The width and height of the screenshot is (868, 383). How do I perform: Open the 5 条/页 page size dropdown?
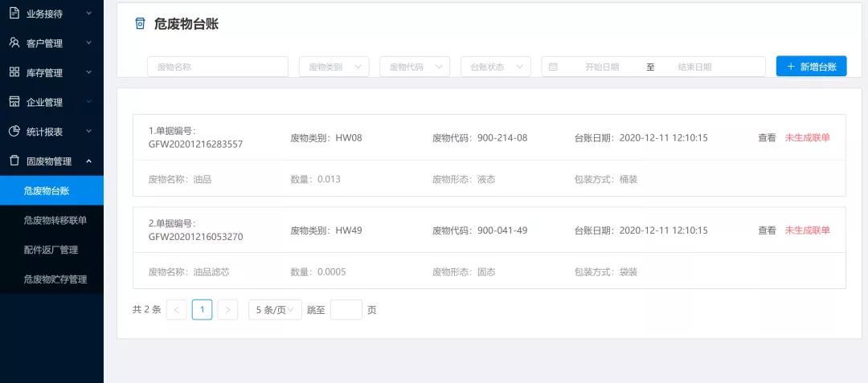tap(275, 310)
